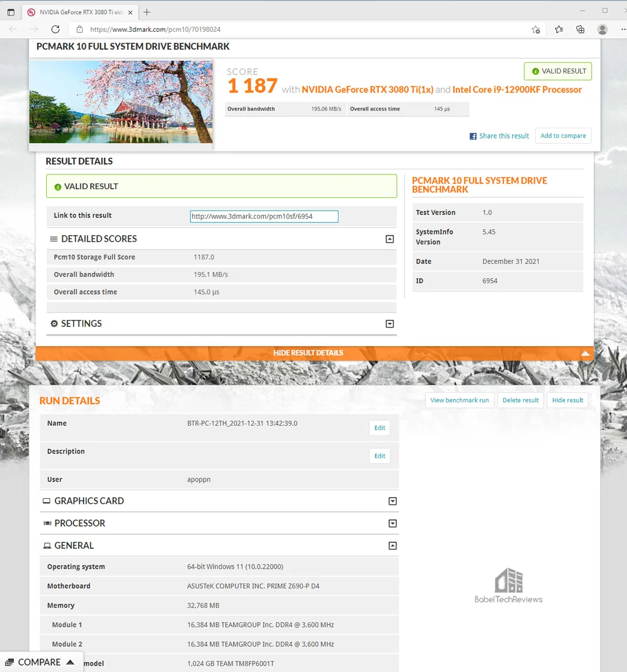627x672 pixels.
Task: Select the drive model 1,024 GB TEAM TM8FP6001T
Action: pos(231,663)
